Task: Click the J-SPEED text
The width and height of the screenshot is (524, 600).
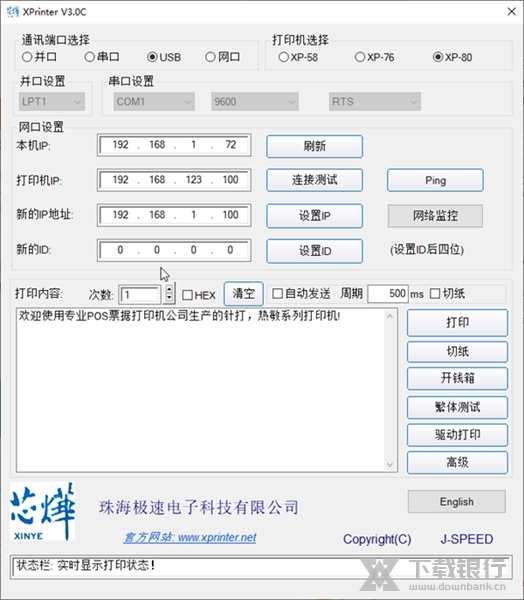Action: coord(467,539)
